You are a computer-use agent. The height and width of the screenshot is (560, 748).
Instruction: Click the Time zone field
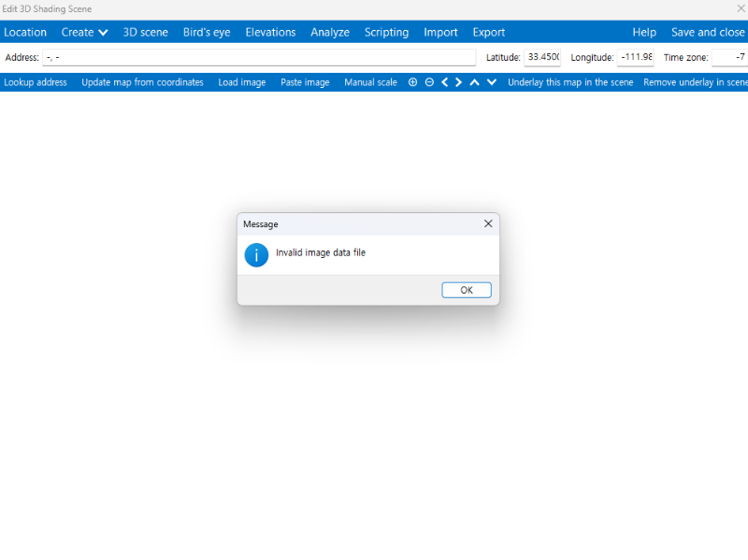click(x=729, y=57)
